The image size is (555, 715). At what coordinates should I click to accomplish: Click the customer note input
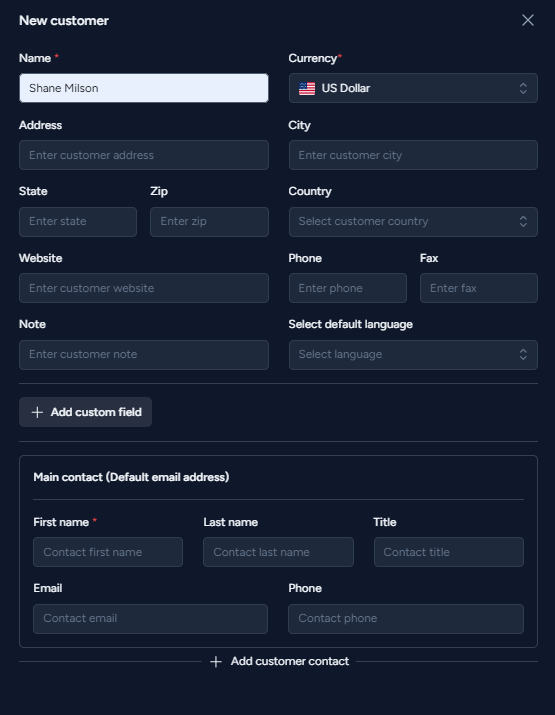[144, 355]
